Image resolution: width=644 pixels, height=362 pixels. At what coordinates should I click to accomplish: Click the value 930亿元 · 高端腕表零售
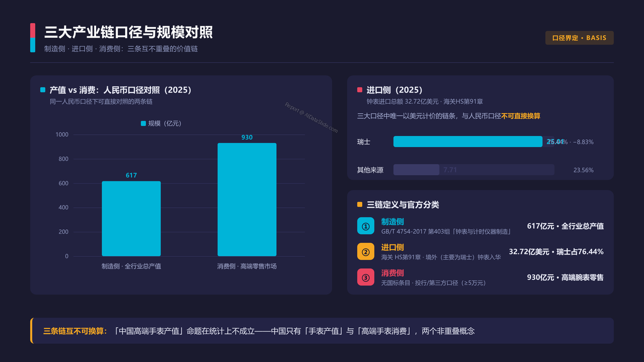point(566,277)
